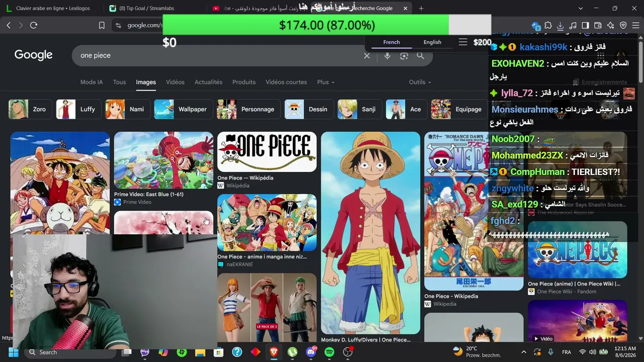Screen dimensions: 644x362
Task: Filter images by the Equipage chip
Action: coord(459,109)
